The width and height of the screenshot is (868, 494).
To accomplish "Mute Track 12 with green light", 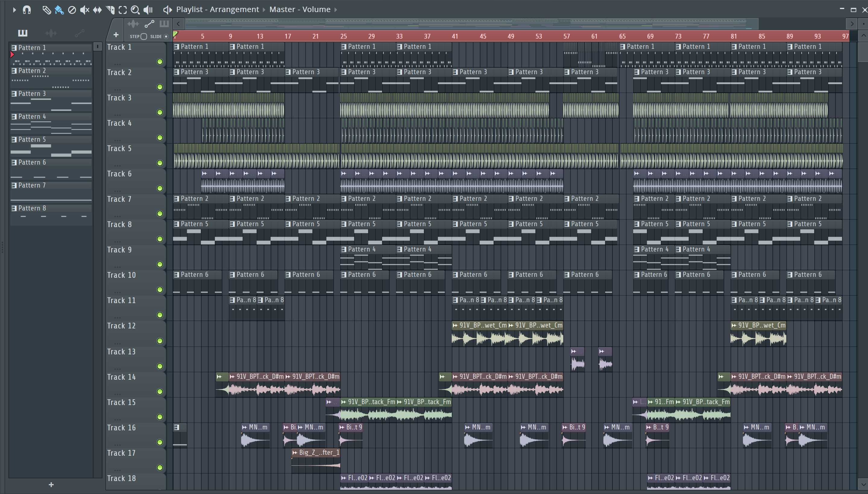I will 160,341.
